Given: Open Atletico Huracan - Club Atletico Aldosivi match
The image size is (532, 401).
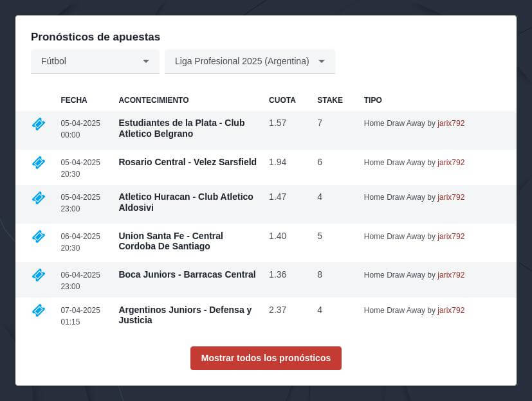Looking at the screenshot, I should (186, 202).
